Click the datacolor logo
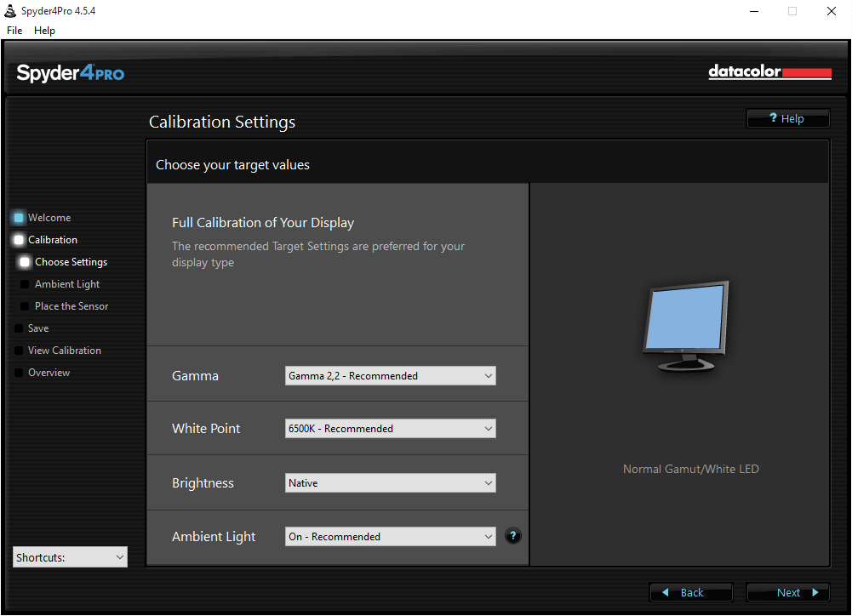The width and height of the screenshot is (852, 616). 769,71
